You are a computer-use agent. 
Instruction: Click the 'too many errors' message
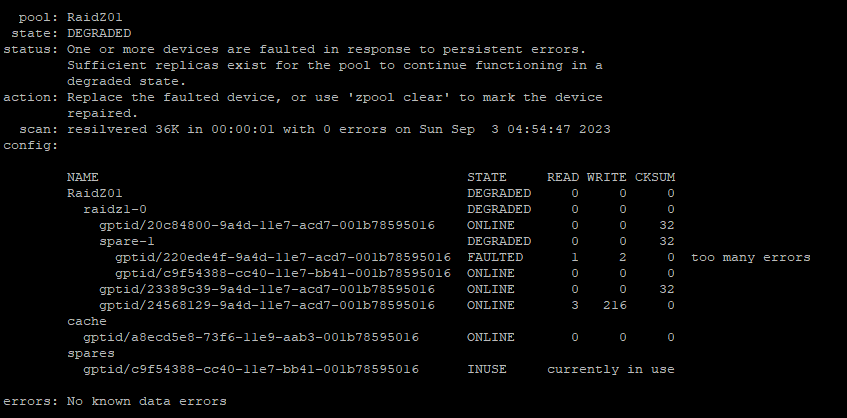(751, 257)
